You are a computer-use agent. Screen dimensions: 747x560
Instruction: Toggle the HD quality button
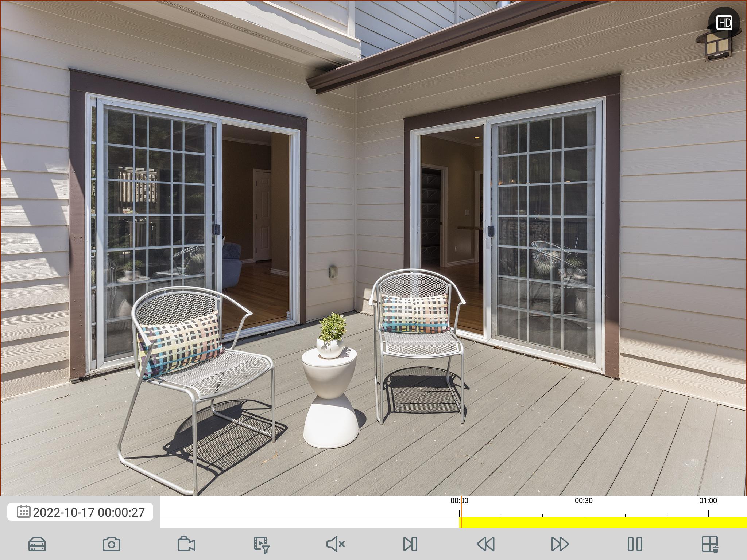pos(724,23)
